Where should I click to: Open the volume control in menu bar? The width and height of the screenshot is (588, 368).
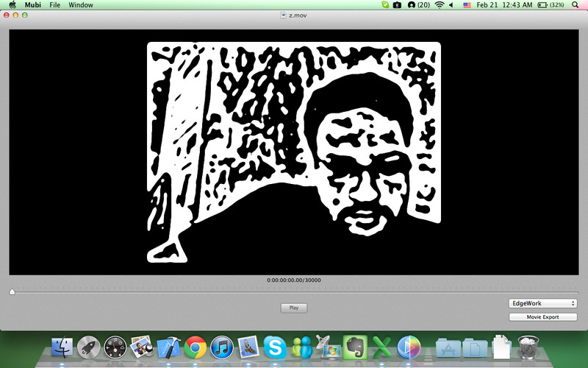click(451, 5)
